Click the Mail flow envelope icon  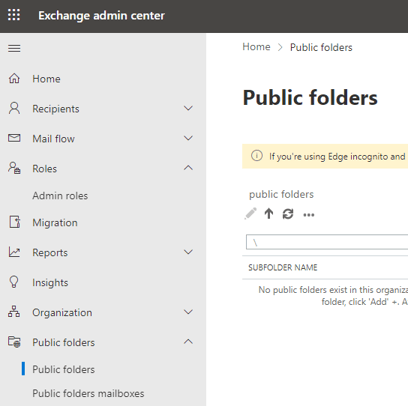pos(14,138)
